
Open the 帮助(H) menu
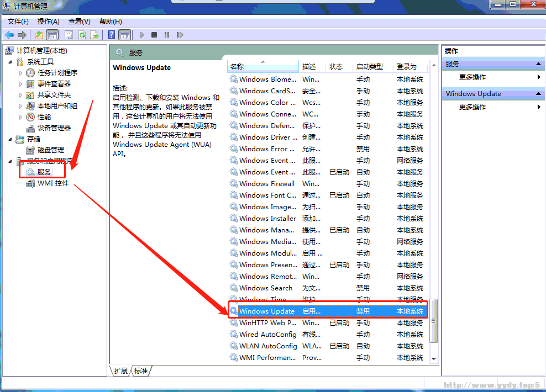[111, 22]
